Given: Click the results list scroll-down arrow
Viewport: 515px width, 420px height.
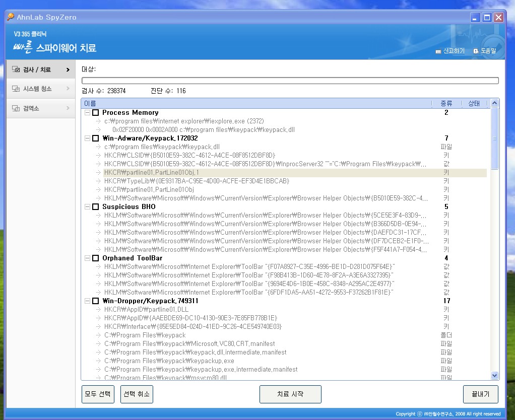Looking at the screenshot, I should (x=495, y=375).
